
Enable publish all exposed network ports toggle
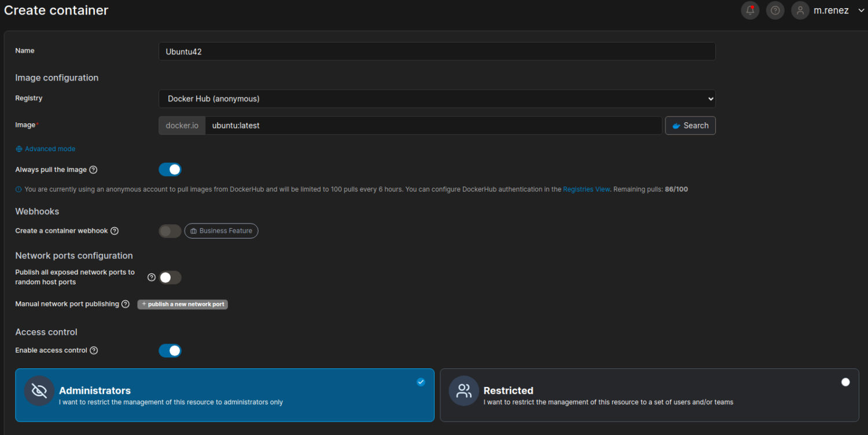[170, 277]
